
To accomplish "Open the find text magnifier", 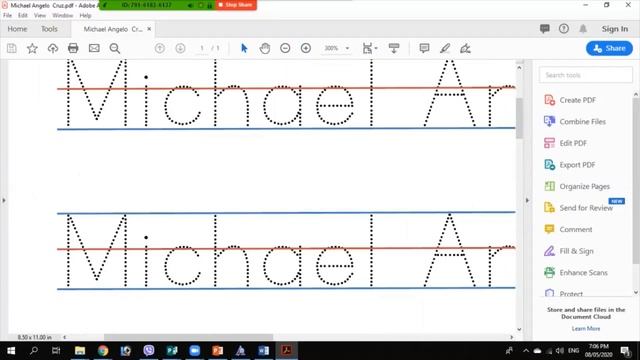I will [x=115, y=49].
